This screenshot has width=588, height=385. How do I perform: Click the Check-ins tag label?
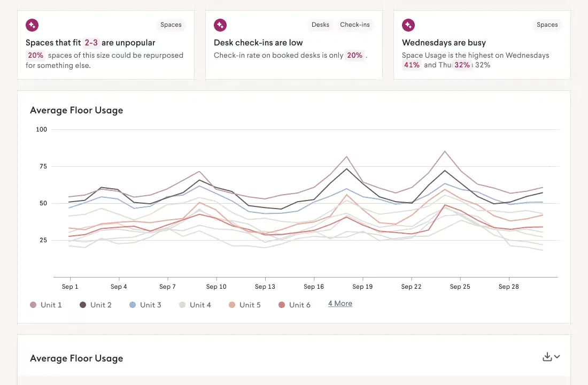click(x=355, y=25)
